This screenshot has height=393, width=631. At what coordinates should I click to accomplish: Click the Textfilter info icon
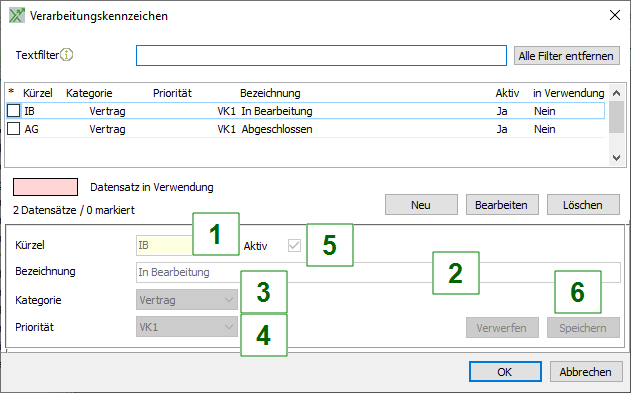pyautogui.click(x=66, y=55)
